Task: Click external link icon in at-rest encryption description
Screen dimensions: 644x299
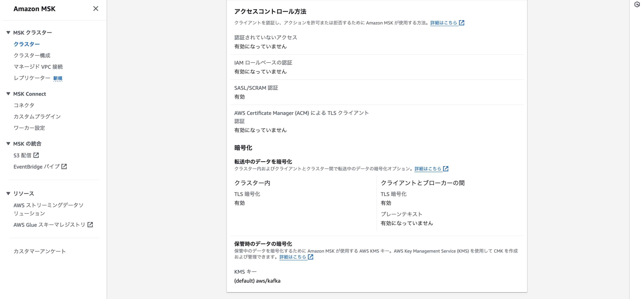Action: [310, 257]
